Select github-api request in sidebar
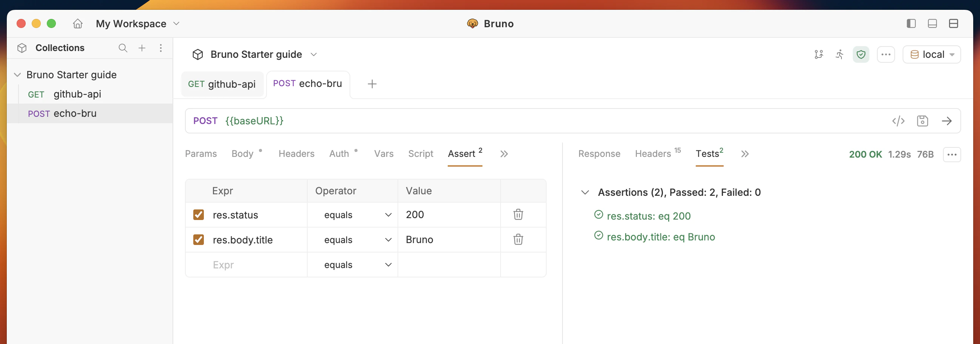 77,94
